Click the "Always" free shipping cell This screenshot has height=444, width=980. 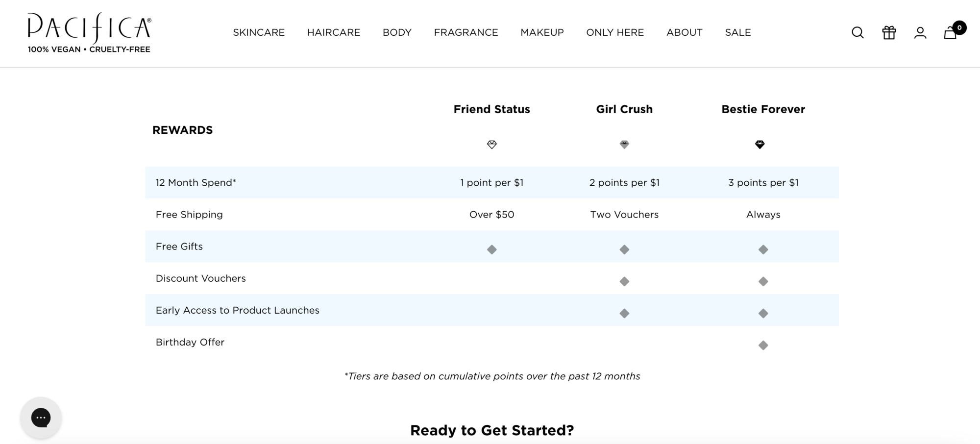pyautogui.click(x=763, y=215)
